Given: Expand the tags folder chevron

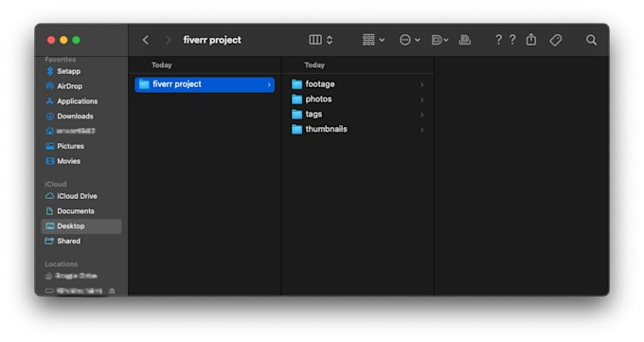Looking at the screenshot, I should tap(421, 115).
